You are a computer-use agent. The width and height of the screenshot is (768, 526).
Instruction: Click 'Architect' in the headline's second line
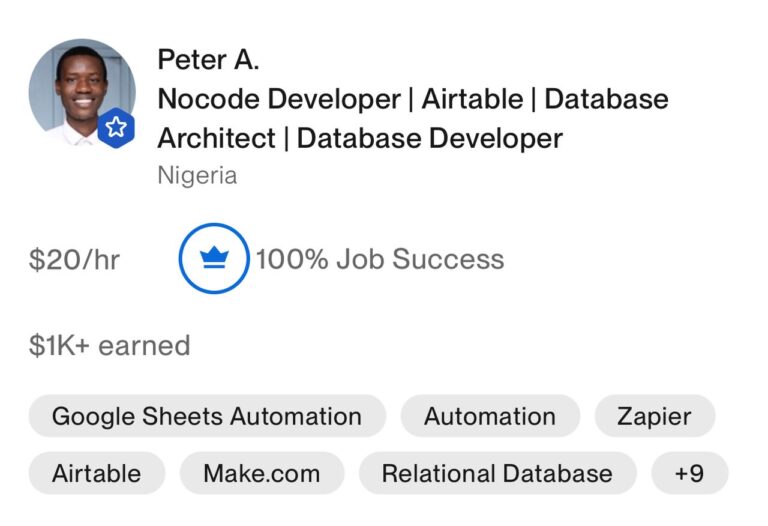tap(216, 138)
